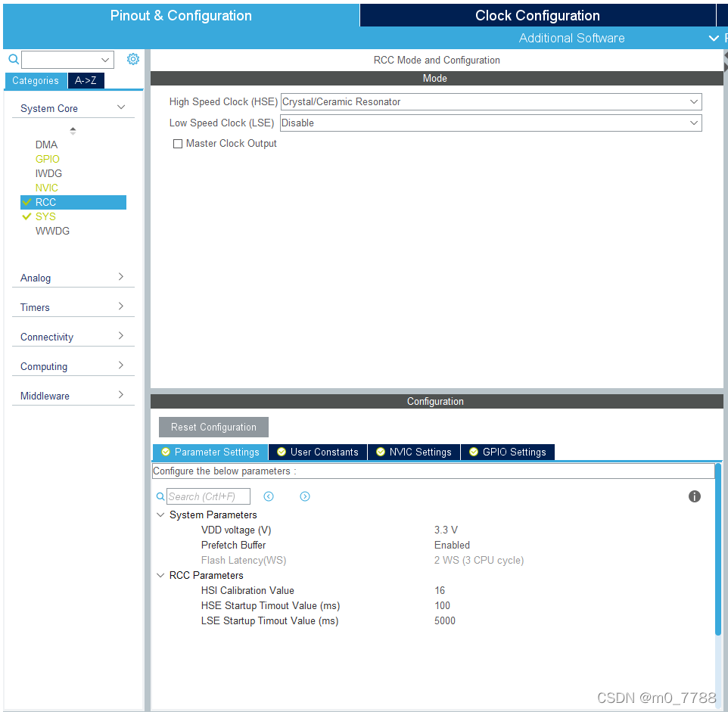Click the HSI Calibration Value 16
Screen dimensions: 728x712
click(x=440, y=590)
